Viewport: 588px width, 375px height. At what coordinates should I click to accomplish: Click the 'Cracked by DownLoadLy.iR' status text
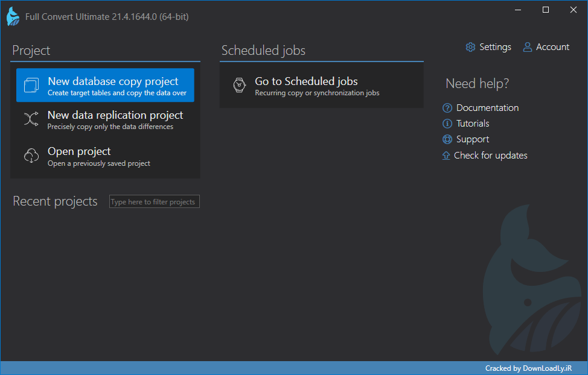click(528, 368)
